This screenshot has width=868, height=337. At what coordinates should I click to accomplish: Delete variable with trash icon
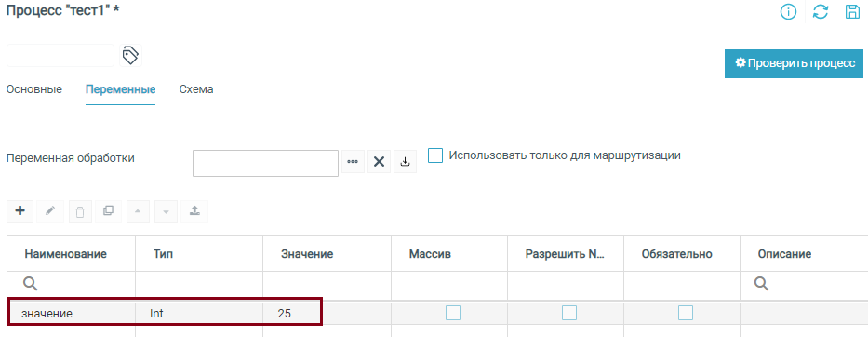tap(80, 211)
